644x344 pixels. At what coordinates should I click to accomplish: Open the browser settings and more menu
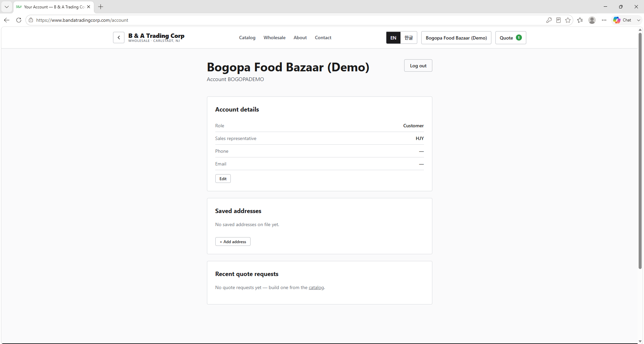point(604,20)
